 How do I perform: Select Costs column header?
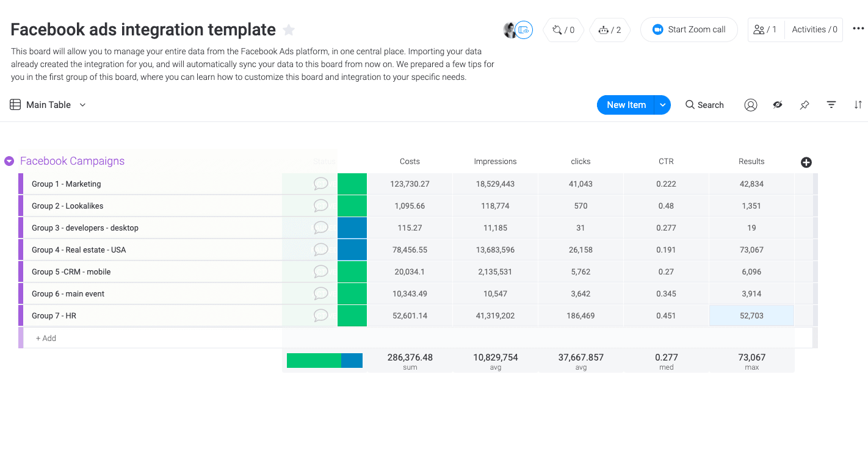pyautogui.click(x=410, y=162)
